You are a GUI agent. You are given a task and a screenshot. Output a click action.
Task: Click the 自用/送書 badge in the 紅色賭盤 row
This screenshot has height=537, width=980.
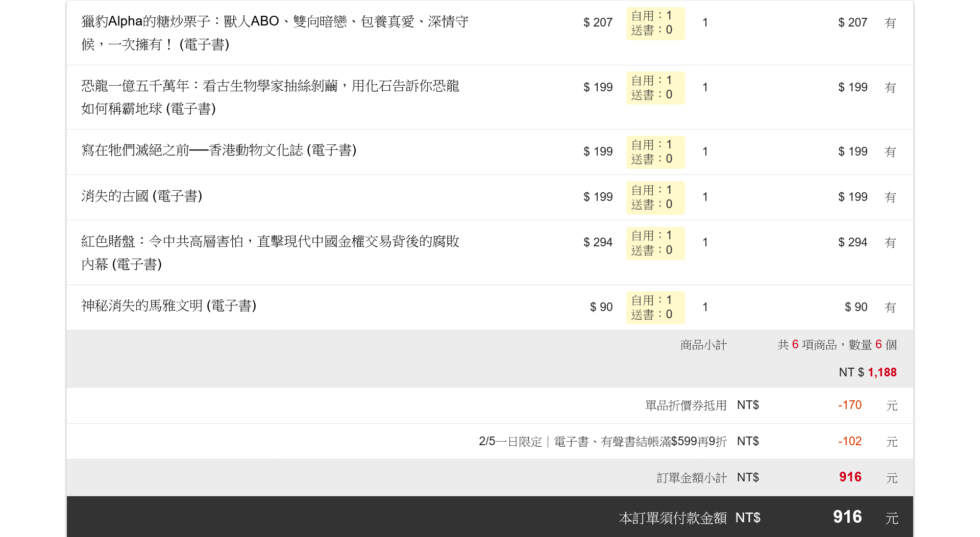tap(655, 243)
